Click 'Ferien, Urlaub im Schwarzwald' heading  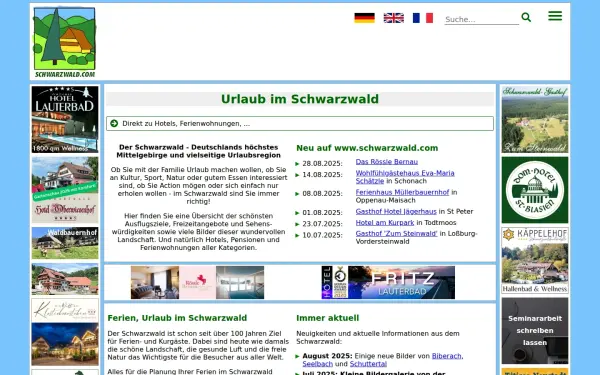tap(177, 318)
